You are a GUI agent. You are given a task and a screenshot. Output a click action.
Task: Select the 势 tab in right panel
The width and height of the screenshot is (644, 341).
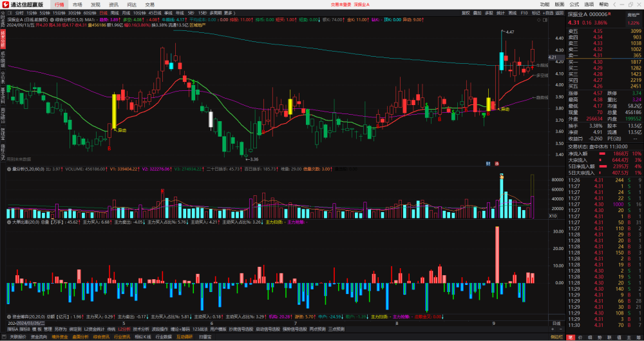[x=600, y=337]
